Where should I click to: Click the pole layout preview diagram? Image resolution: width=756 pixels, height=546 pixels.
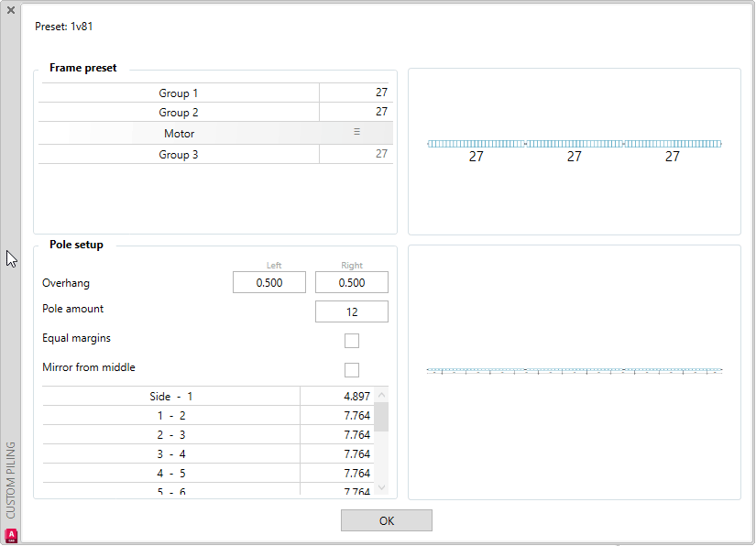[575, 371]
